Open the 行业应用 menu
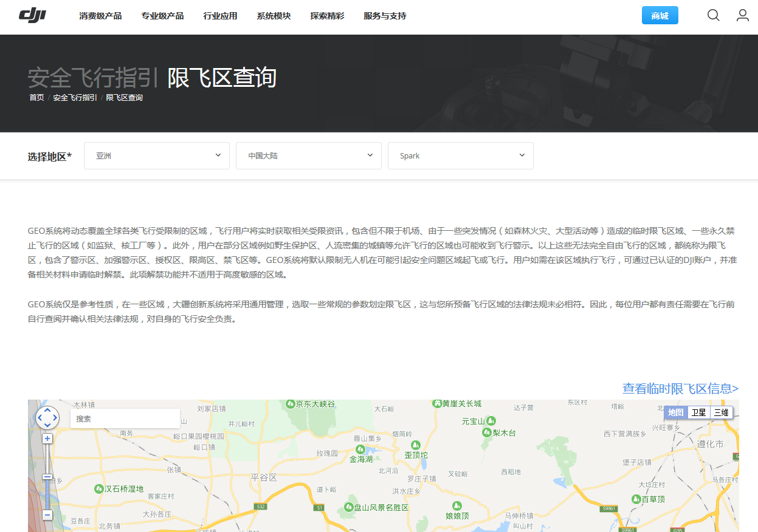Image resolution: width=758 pixels, height=532 pixels. (220, 16)
